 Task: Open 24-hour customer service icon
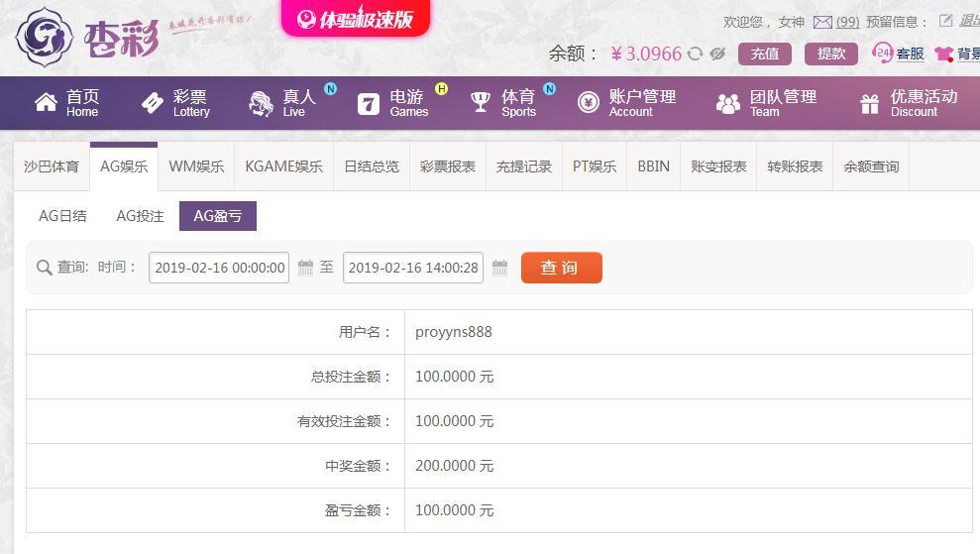[x=882, y=53]
